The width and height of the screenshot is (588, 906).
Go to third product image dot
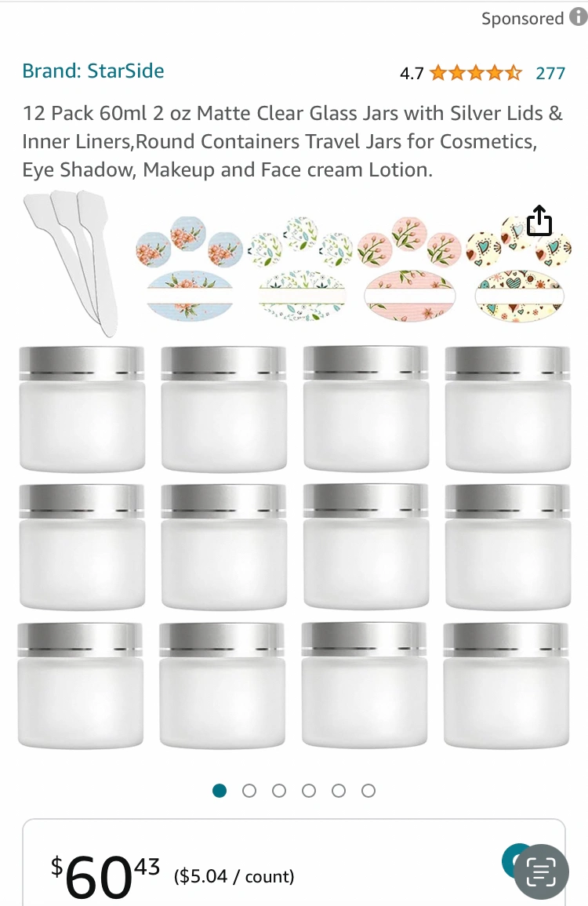(279, 791)
